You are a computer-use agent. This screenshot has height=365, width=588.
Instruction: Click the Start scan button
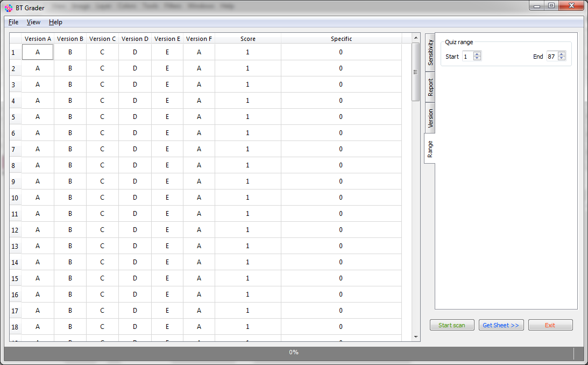coord(452,325)
